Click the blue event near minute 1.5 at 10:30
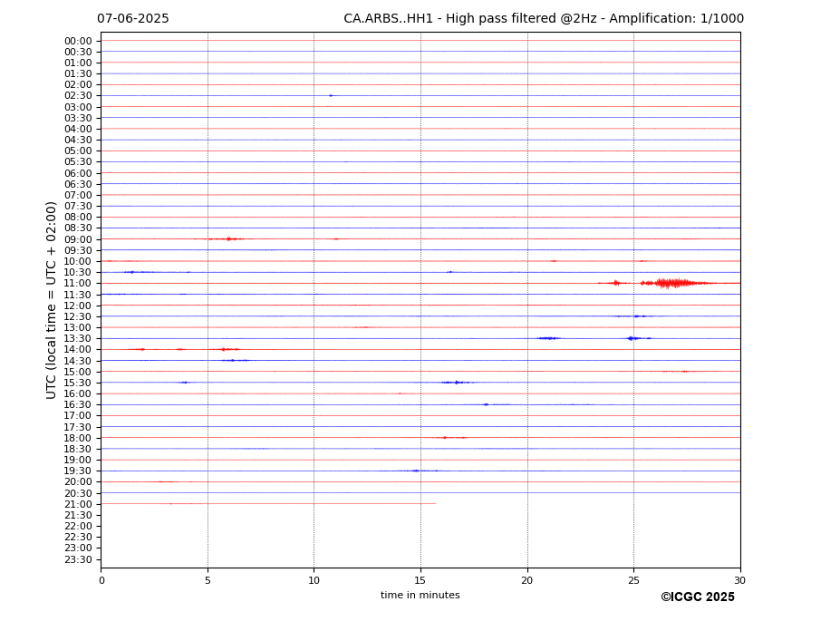840x631 pixels. coord(131,272)
